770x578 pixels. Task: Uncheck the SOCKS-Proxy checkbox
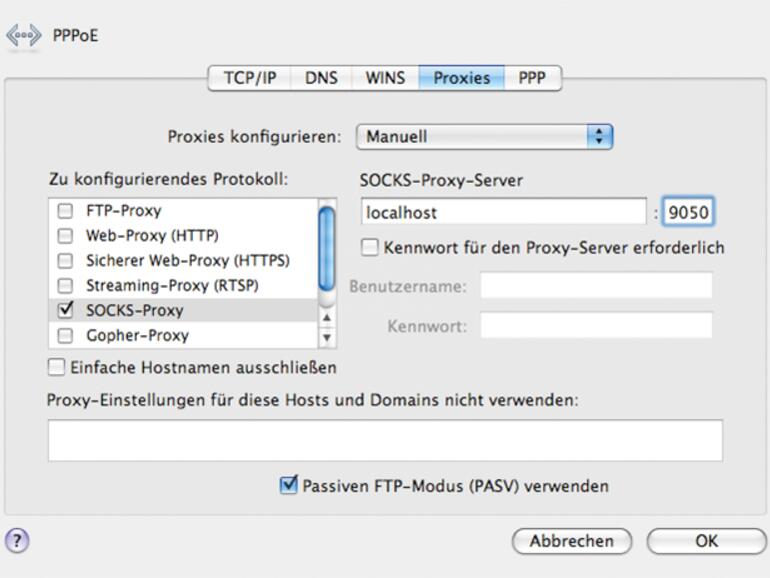[66, 310]
